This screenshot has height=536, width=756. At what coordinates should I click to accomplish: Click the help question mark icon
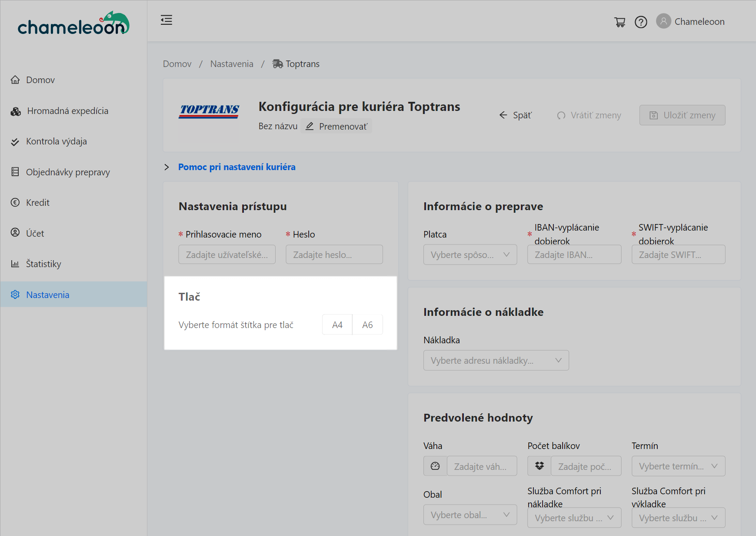(641, 22)
